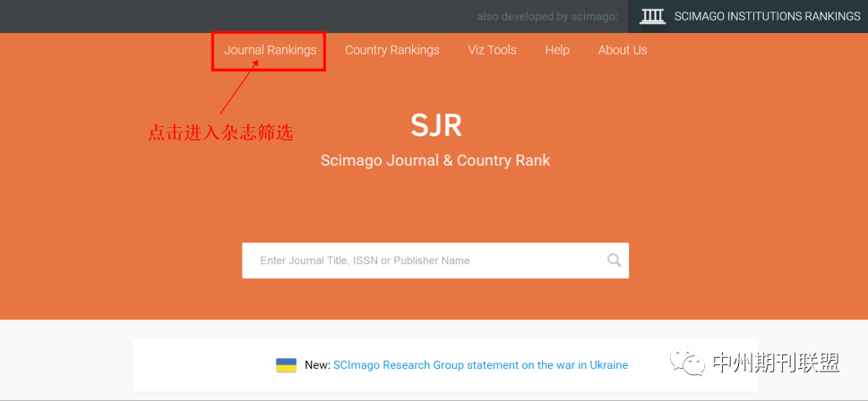Open the Help menu item
Viewport: 868px width, 401px height.
point(557,50)
